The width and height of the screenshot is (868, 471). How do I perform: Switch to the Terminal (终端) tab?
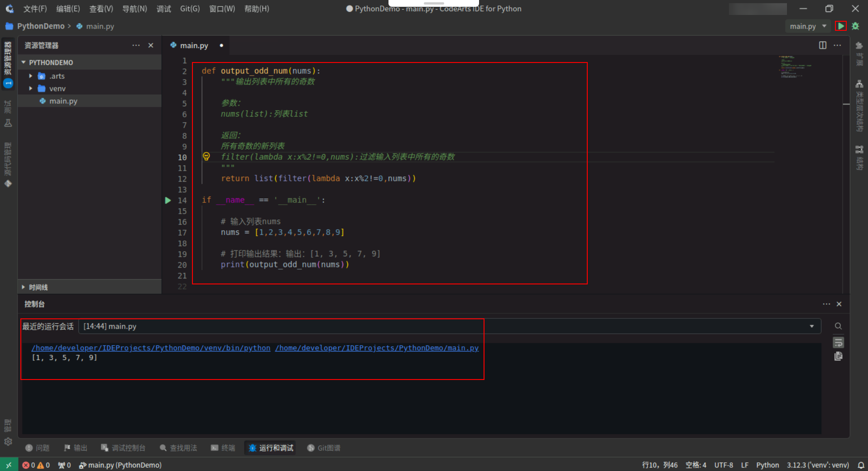pos(223,448)
